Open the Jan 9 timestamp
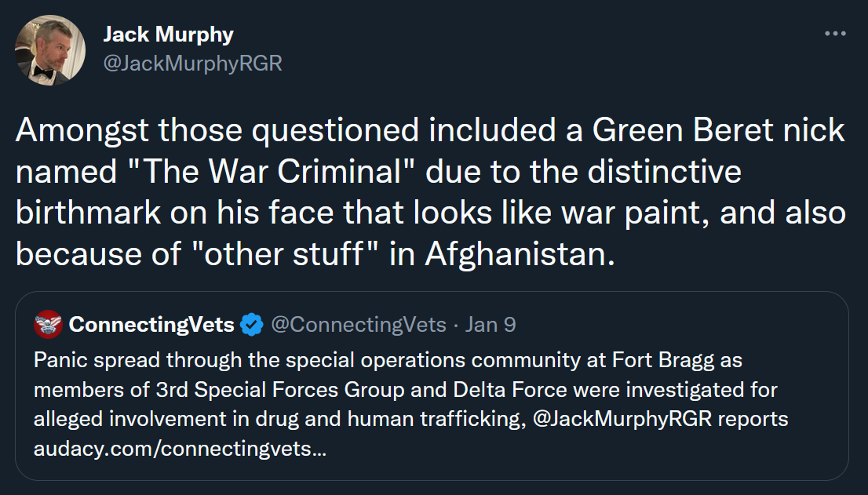868x495 pixels. (491, 324)
